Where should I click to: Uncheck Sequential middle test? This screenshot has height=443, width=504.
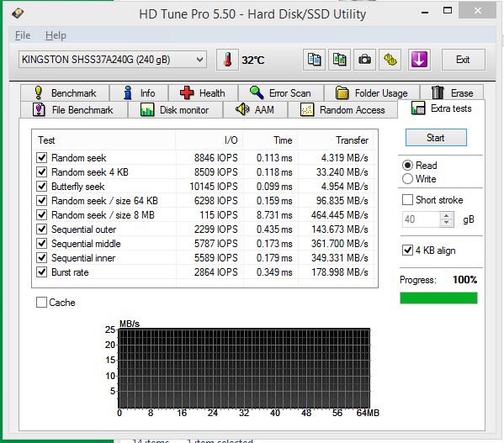coord(42,243)
